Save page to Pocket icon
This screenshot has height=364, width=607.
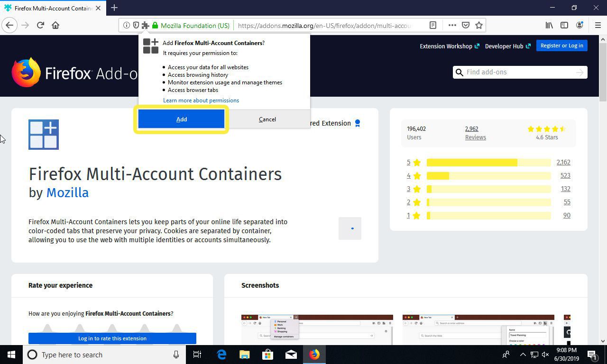coord(466,26)
